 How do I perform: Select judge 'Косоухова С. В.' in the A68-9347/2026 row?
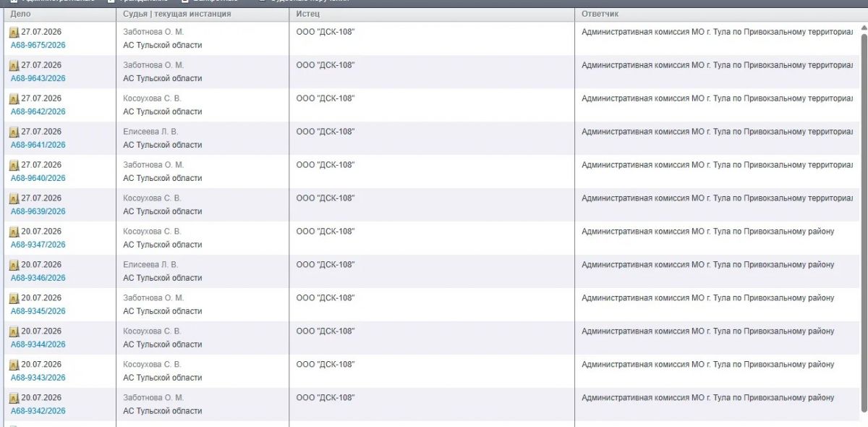[152, 232]
